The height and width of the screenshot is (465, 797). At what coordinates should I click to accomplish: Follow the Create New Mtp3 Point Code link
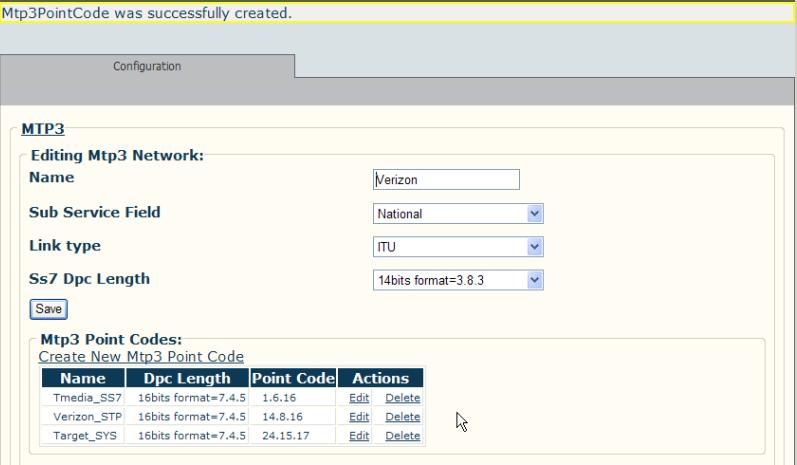coord(141,356)
